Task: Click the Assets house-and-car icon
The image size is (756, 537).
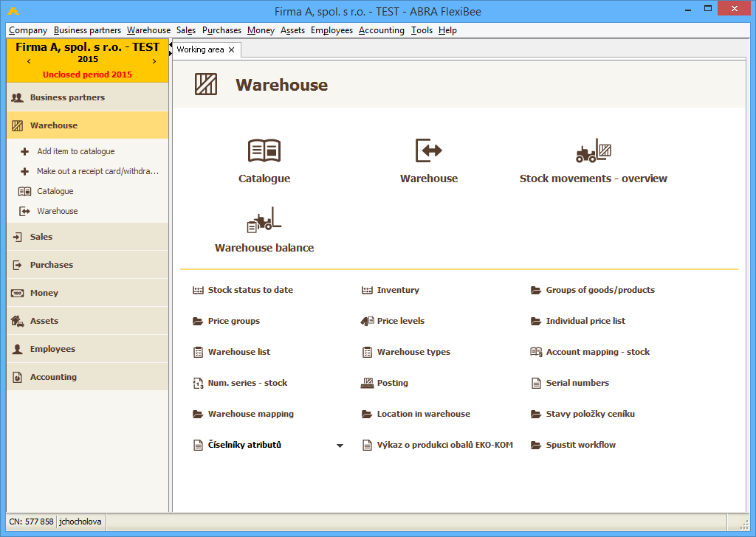Action: pyautogui.click(x=18, y=321)
